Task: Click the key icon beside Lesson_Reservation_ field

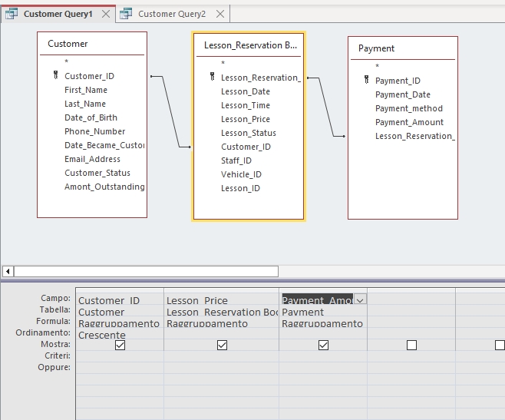Action: (213, 77)
